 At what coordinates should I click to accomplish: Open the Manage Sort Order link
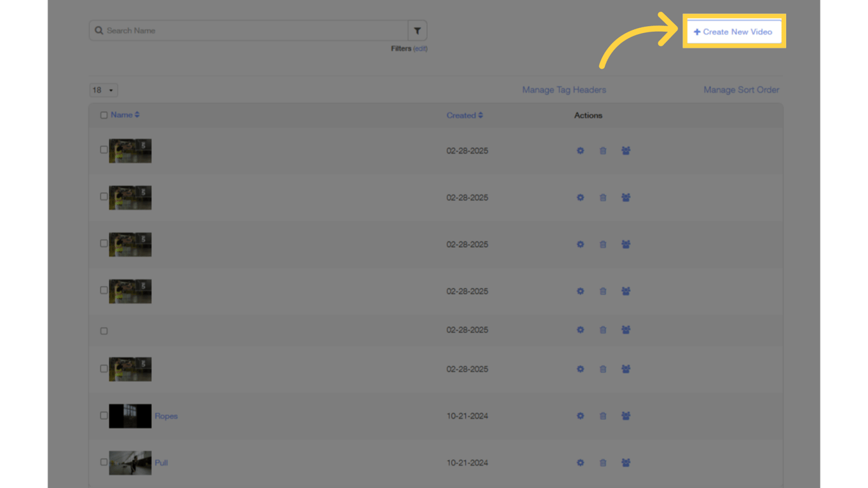pyautogui.click(x=741, y=90)
